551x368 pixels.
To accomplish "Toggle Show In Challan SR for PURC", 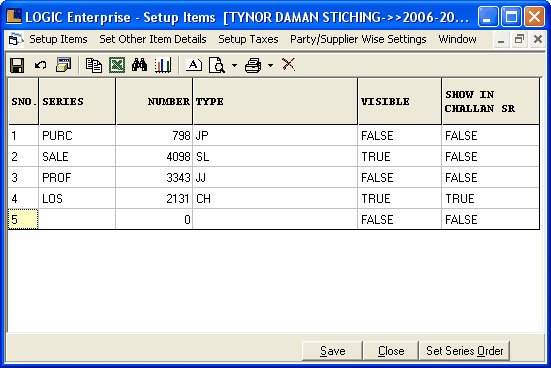I will tap(491, 135).
